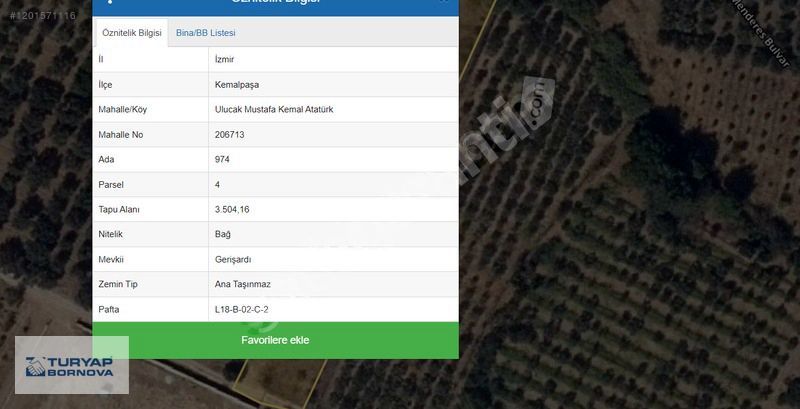Click the Ada value 974
Screen dimensions: 800x409
[222, 160]
